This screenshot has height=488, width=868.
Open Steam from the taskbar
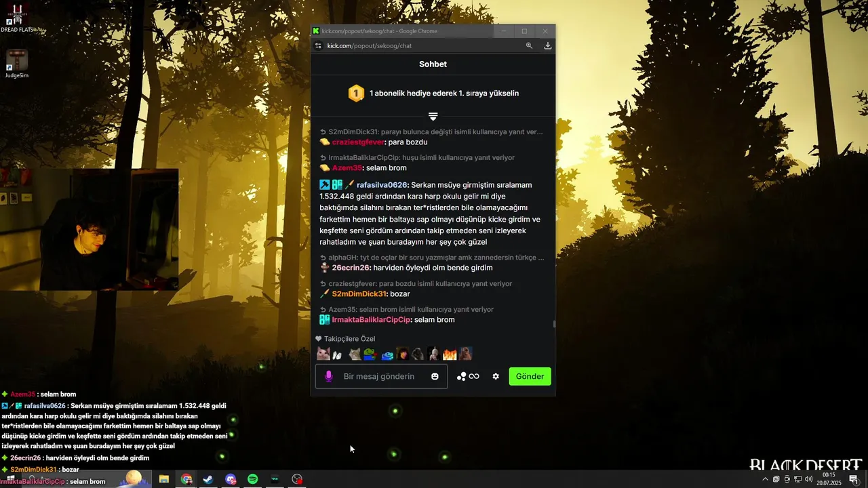click(208, 479)
